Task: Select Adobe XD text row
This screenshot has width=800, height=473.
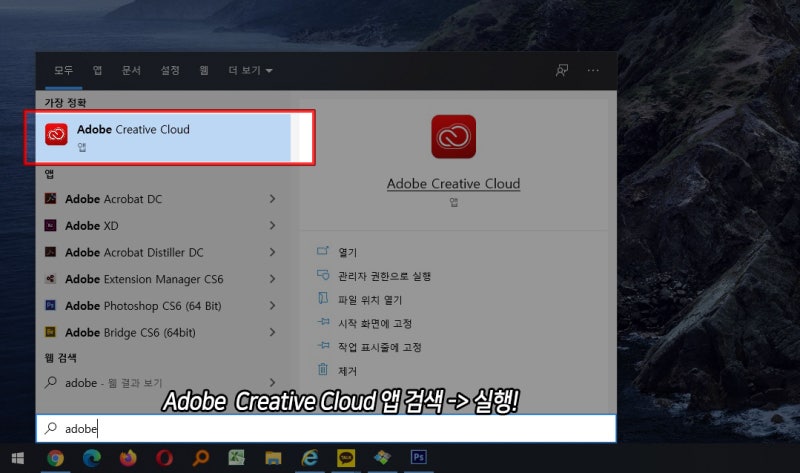Action: point(91,225)
